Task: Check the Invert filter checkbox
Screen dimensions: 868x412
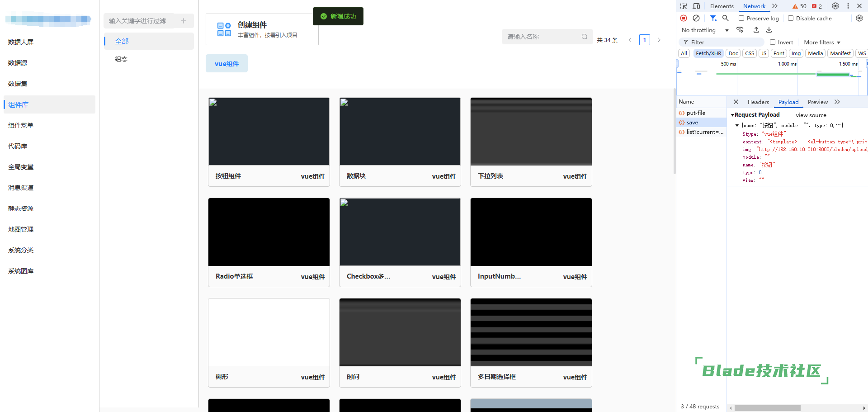Action: click(773, 42)
